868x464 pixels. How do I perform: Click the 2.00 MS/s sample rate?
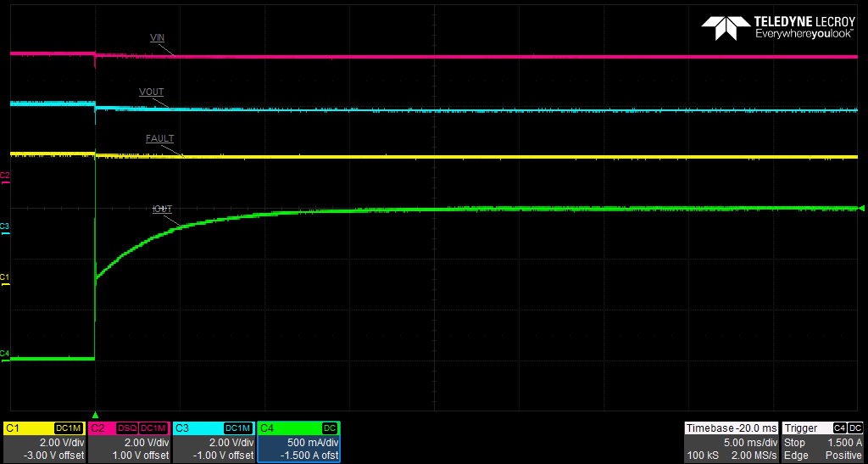pyautogui.click(x=753, y=456)
